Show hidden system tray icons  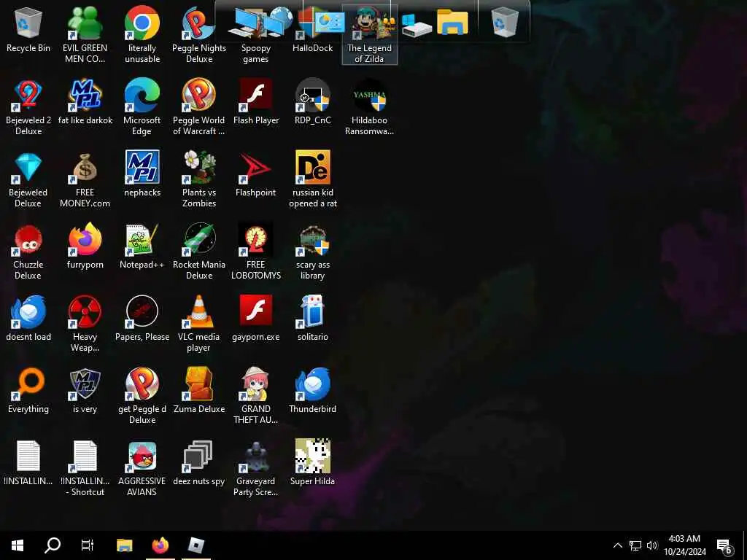617,545
